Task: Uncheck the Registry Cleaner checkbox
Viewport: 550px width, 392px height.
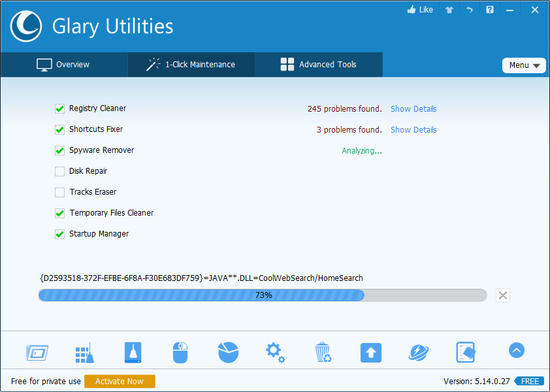Action: (60, 109)
